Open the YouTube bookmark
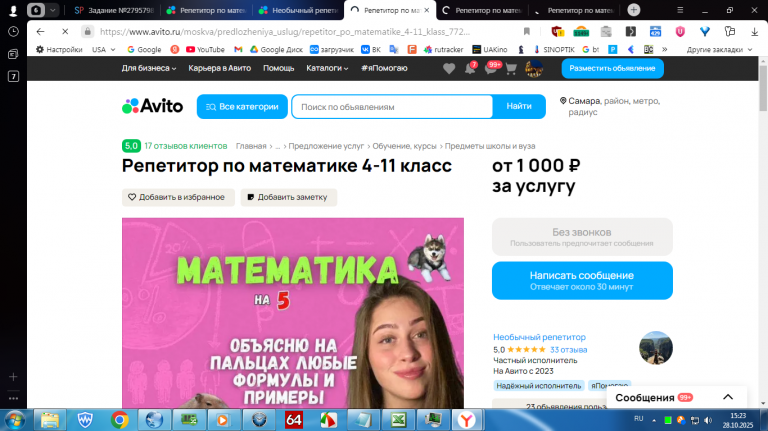 click(205, 49)
